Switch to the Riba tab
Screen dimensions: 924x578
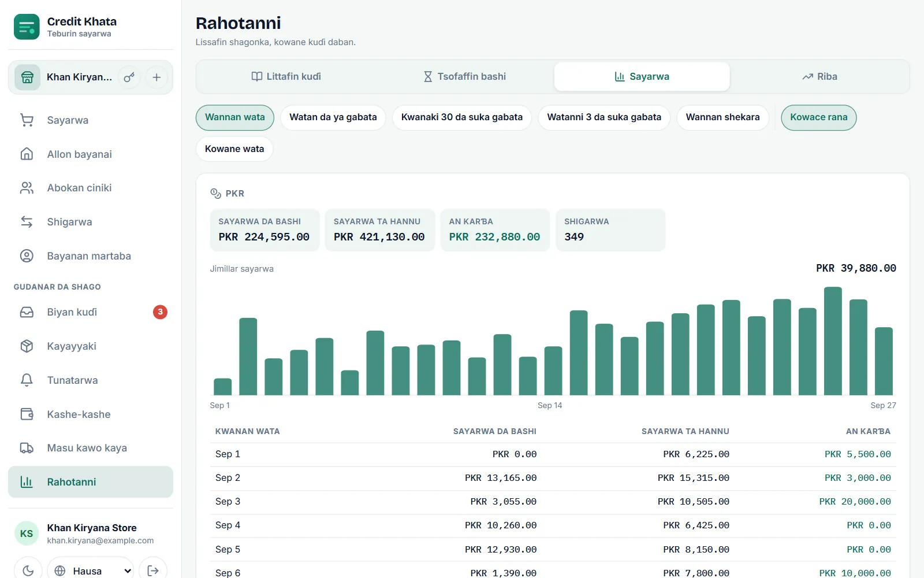[819, 77]
